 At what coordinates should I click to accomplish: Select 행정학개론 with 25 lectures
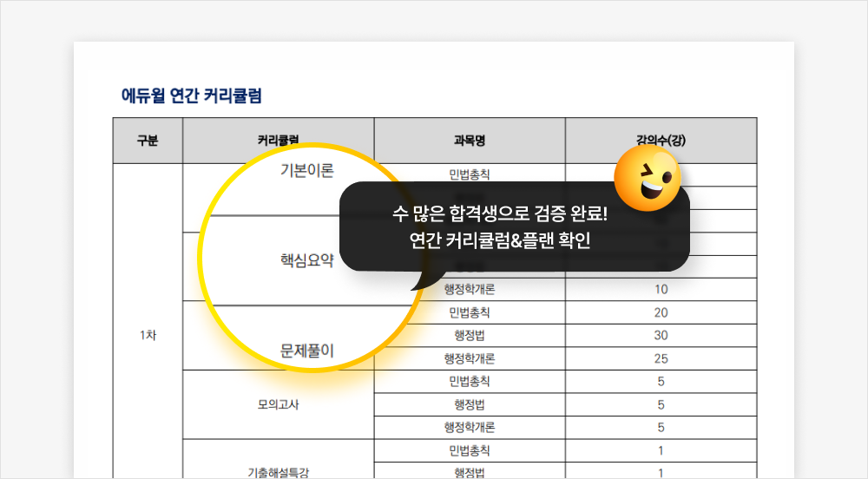(470, 358)
